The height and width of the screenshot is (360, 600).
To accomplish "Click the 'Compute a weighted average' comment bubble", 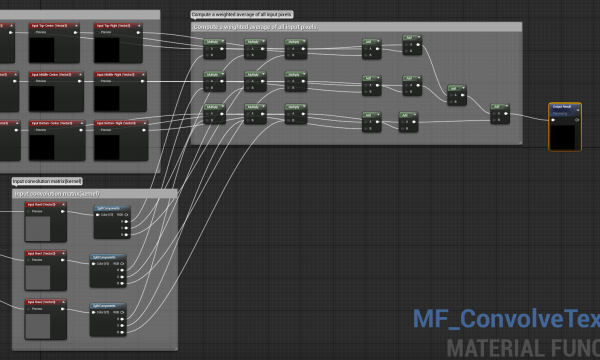I will 242,15.
